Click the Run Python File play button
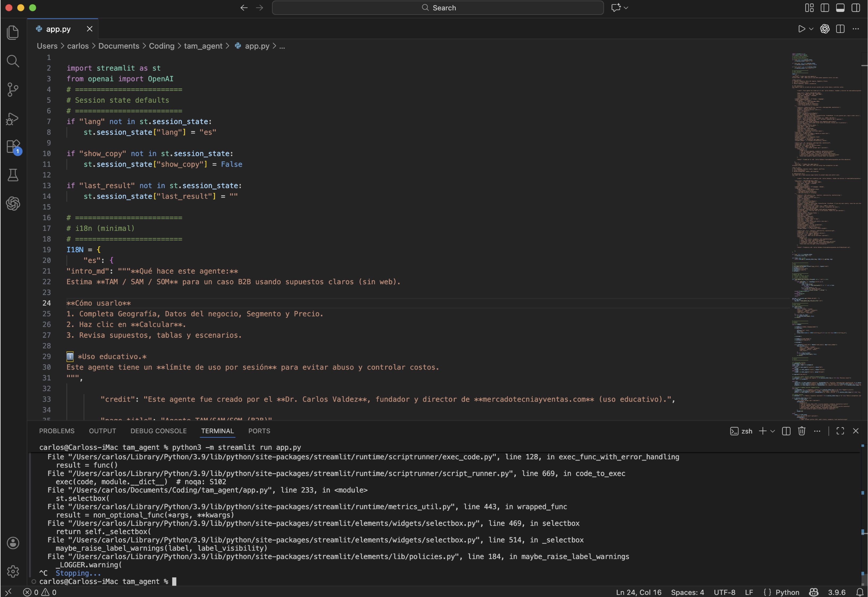The width and height of the screenshot is (868, 597). (x=801, y=29)
